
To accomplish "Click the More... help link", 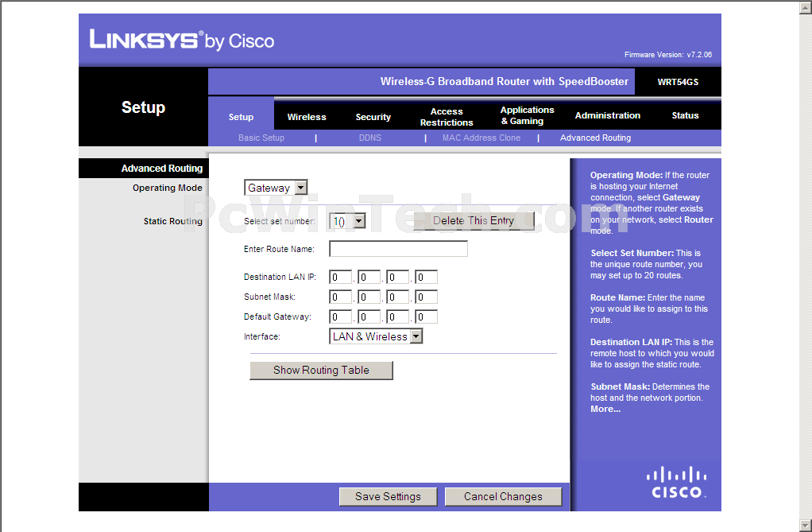I will 605,410.
